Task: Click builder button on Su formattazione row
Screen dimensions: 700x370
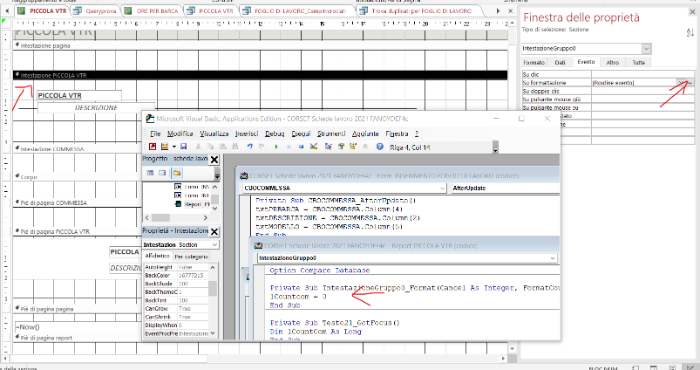Action: [x=690, y=83]
